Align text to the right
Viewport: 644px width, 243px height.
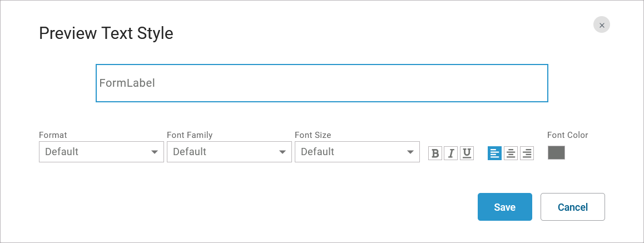527,153
